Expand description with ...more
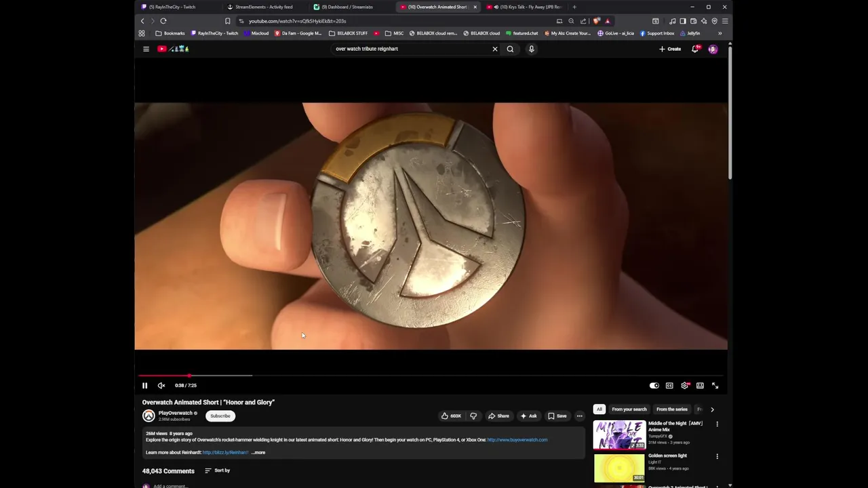The width and height of the screenshot is (868, 488). tap(258, 453)
